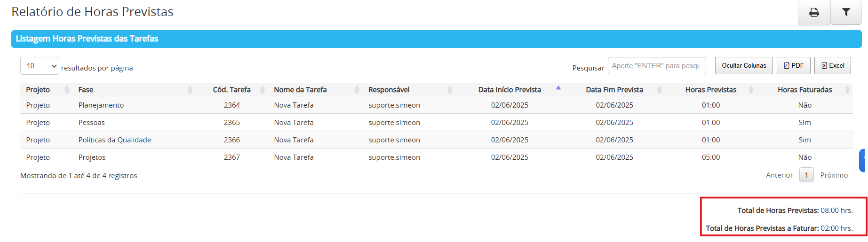The height and width of the screenshot is (242, 868).
Task: Export the table with the Excel button
Action: tap(833, 66)
